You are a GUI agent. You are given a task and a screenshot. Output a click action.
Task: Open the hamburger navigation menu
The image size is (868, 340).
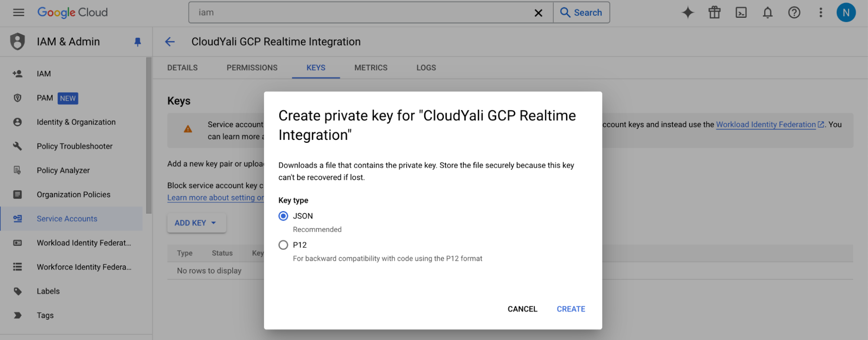tap(18, 13)
